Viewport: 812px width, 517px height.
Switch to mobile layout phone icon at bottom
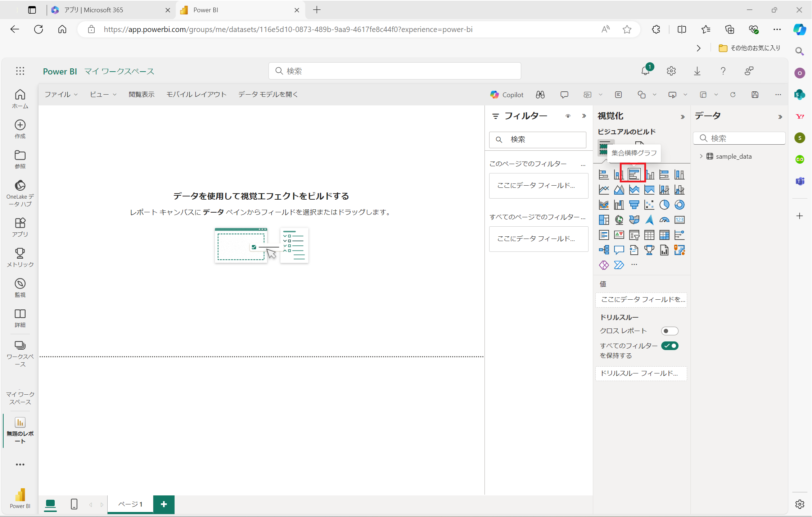(74, 504)
